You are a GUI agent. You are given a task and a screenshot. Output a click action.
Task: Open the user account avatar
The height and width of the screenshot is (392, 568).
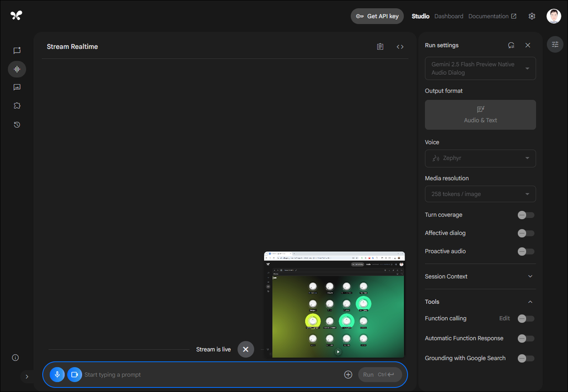(x=554, y=16)
